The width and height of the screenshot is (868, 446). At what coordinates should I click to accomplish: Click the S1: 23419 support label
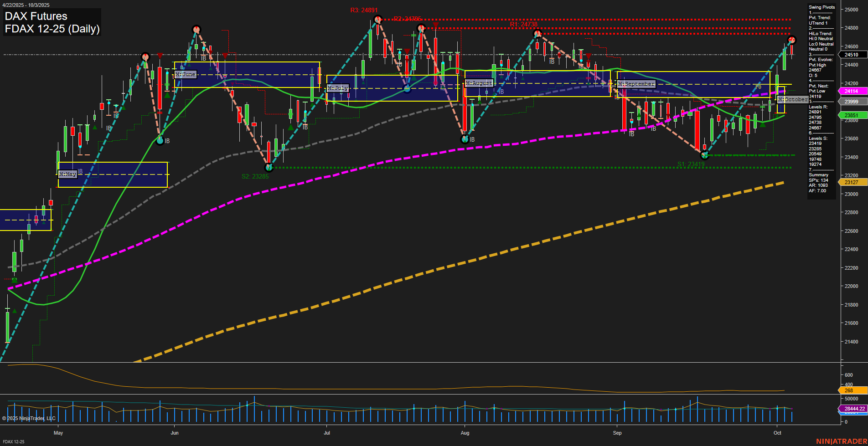691,163
